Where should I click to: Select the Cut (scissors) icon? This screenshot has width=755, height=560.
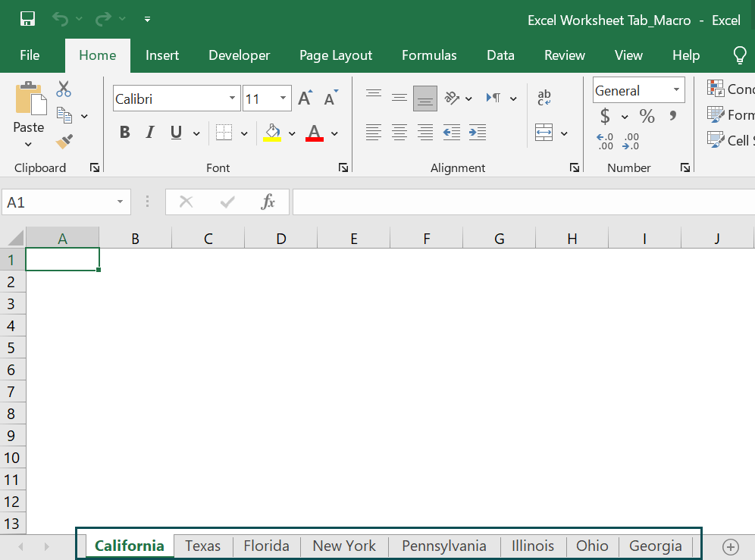(63, 89)
